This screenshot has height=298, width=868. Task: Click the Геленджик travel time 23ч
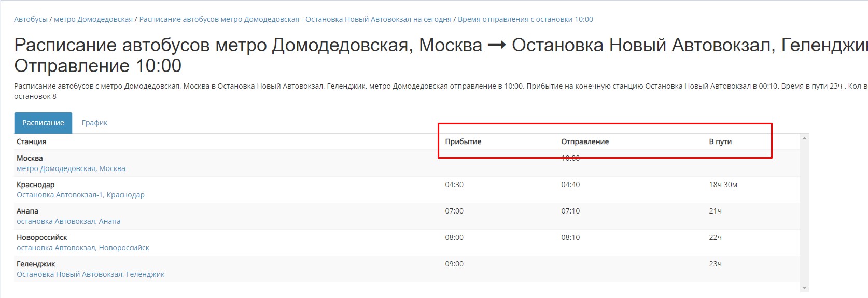pyautogui.click(x=715, y=264)
